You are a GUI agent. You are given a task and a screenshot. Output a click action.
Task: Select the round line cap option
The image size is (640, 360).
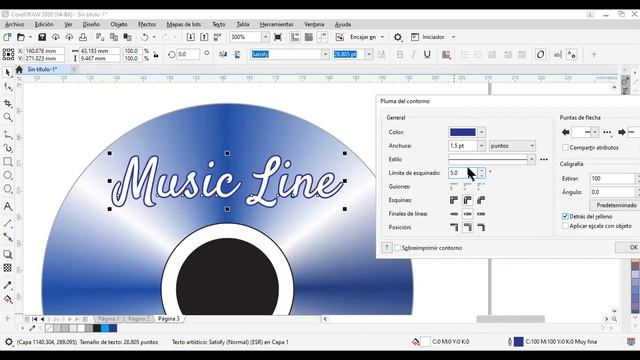468,214
